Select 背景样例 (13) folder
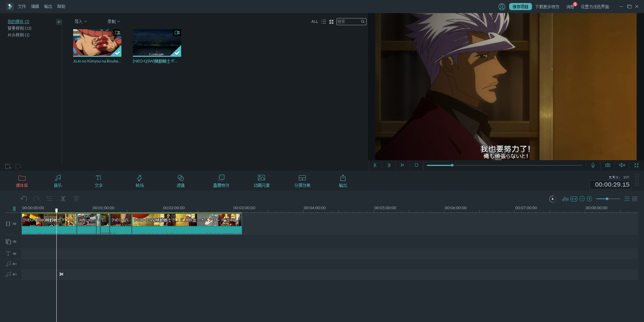Viewport: 644px width, 322px height. click(19, 28)
